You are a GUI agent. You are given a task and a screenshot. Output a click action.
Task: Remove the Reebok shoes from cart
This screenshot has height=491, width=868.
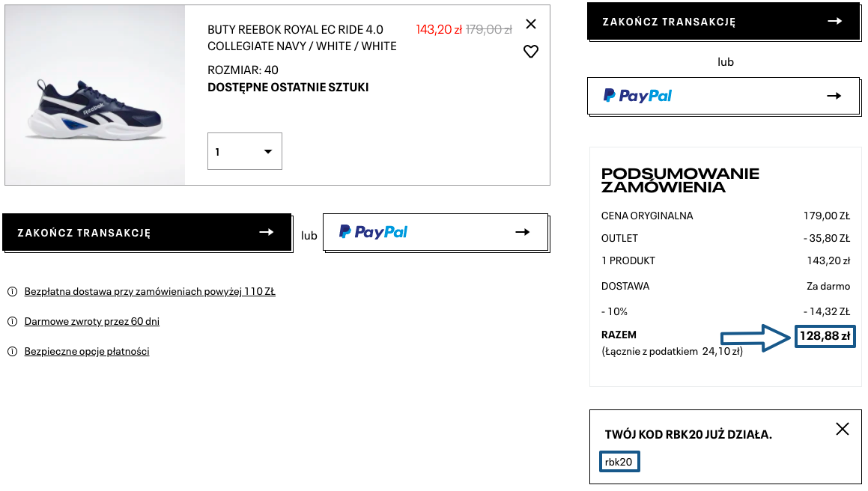pos(531,24)
